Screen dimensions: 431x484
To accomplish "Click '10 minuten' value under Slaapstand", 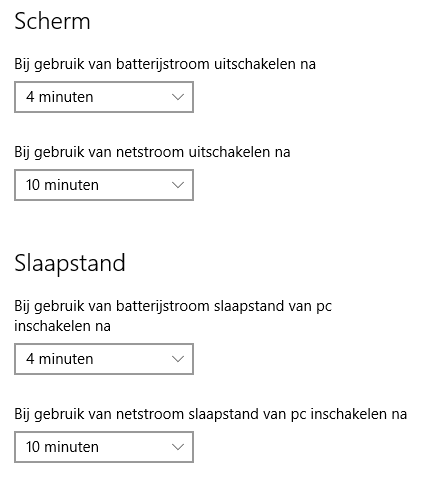I will click(x=62, y=447).
